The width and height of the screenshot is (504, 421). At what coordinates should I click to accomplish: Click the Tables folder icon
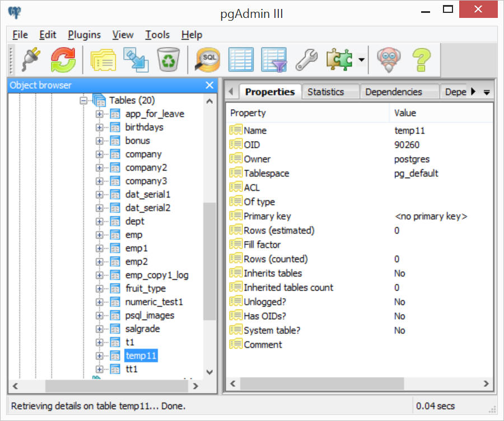tap(99, 100)
